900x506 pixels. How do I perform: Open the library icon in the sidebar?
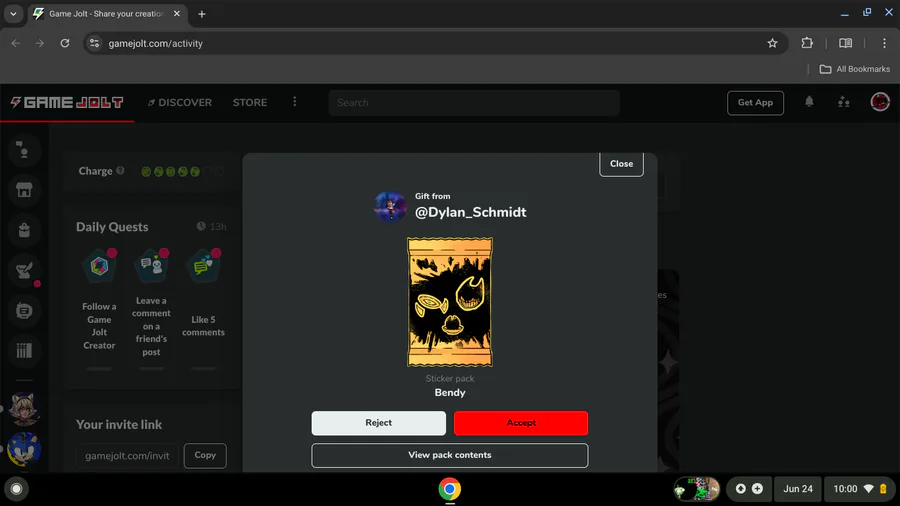pyautogui.click(x=24, y=351)
